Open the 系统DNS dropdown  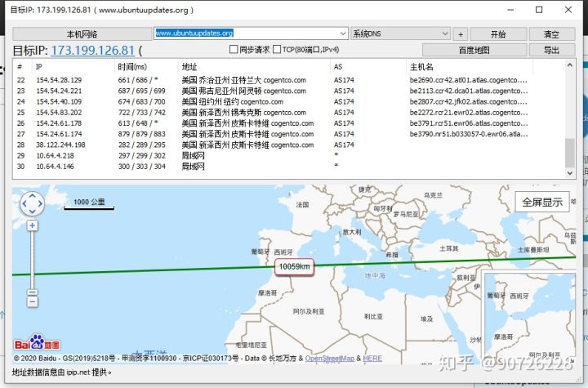pyautogui.click(x=400, y=33)
